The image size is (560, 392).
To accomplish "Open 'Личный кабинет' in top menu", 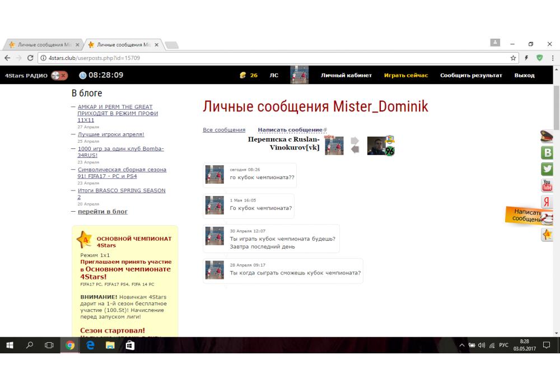I will coord(346,75).
